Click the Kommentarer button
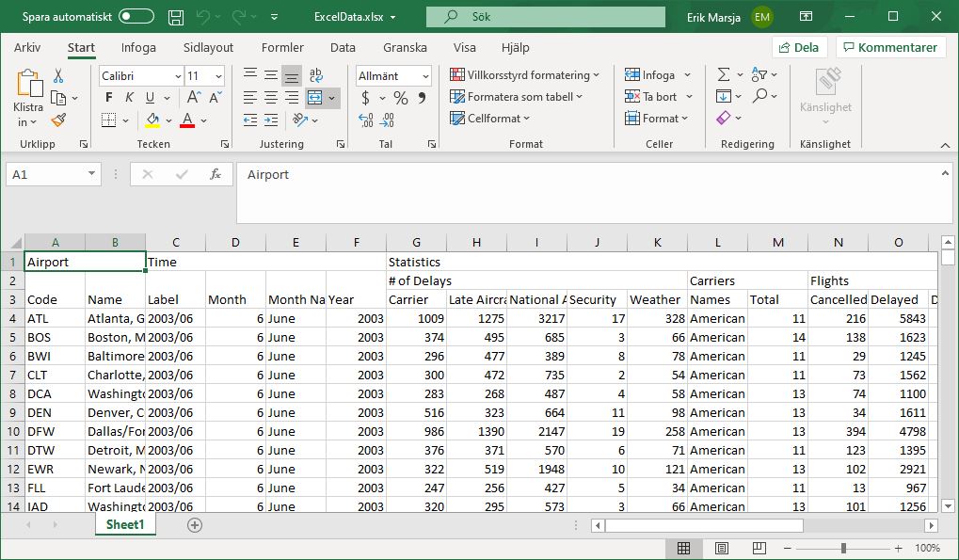 [889, 48]
